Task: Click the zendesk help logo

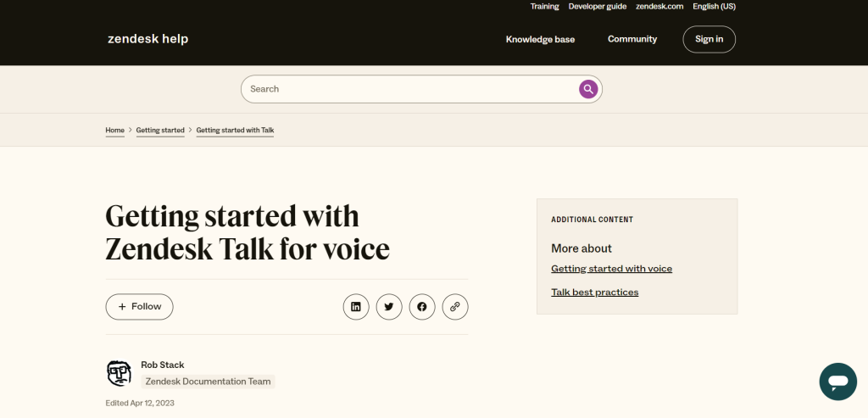Action: point(147,39)
